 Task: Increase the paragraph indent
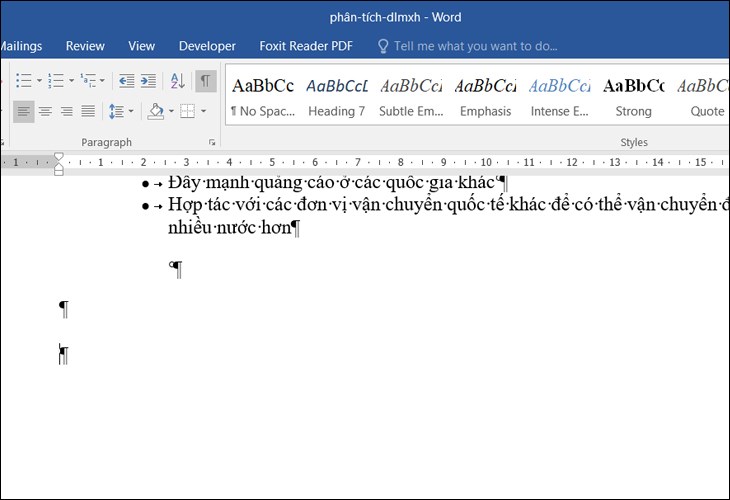[148, 81]
